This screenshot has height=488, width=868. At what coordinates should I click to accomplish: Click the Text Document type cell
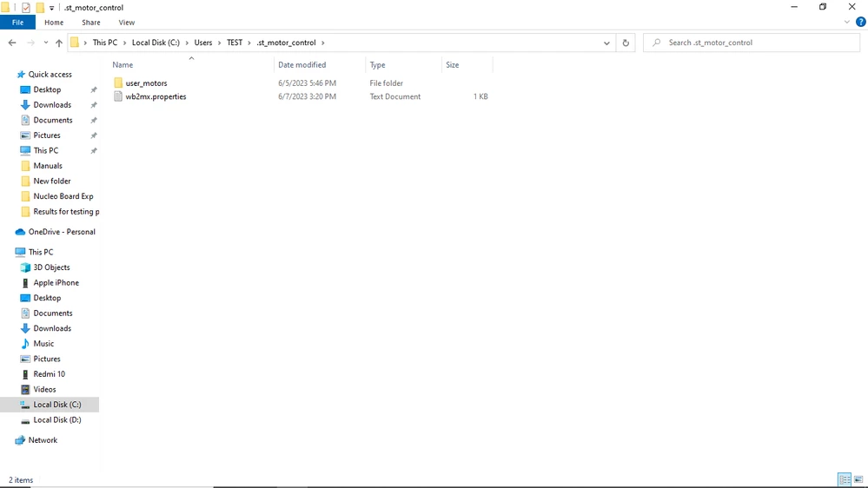(x=395, y=96)
